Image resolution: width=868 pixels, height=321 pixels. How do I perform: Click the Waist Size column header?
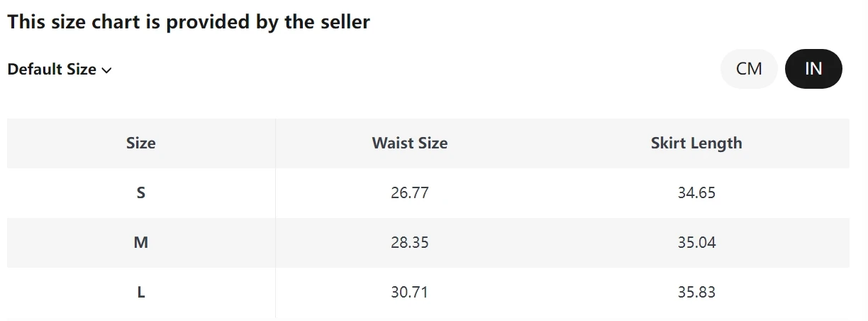pyautogui.click(x=410, y=143)
